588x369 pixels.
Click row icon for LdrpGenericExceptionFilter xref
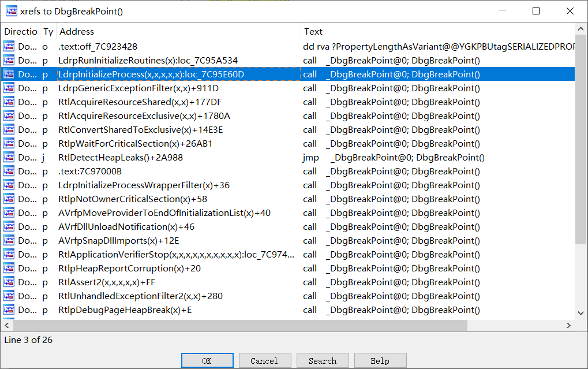point(9,88)
